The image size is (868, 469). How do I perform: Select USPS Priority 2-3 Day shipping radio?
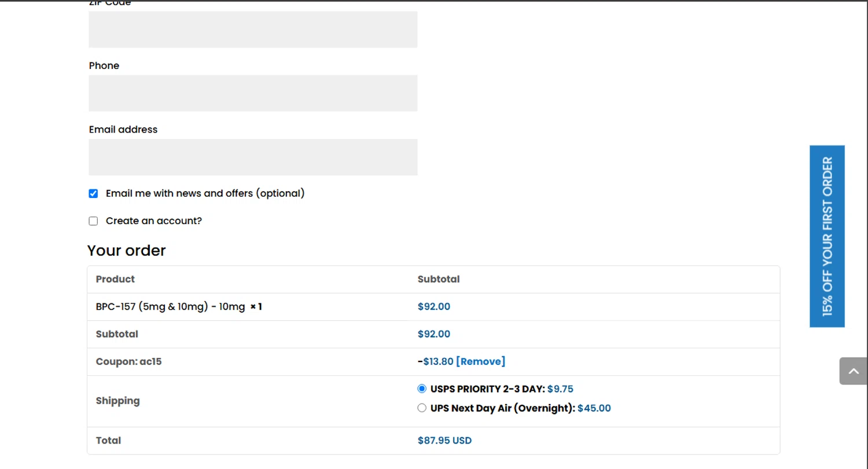(422, 389)
